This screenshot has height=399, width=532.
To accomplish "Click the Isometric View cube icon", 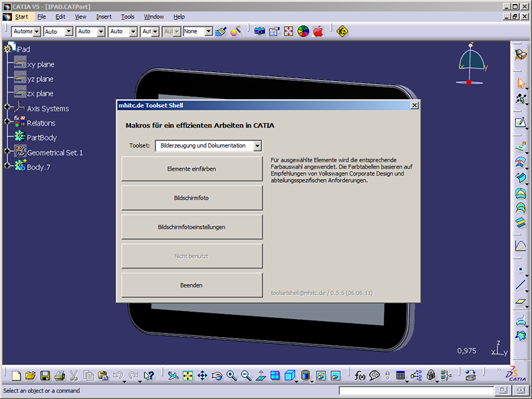I will point(290,375).
